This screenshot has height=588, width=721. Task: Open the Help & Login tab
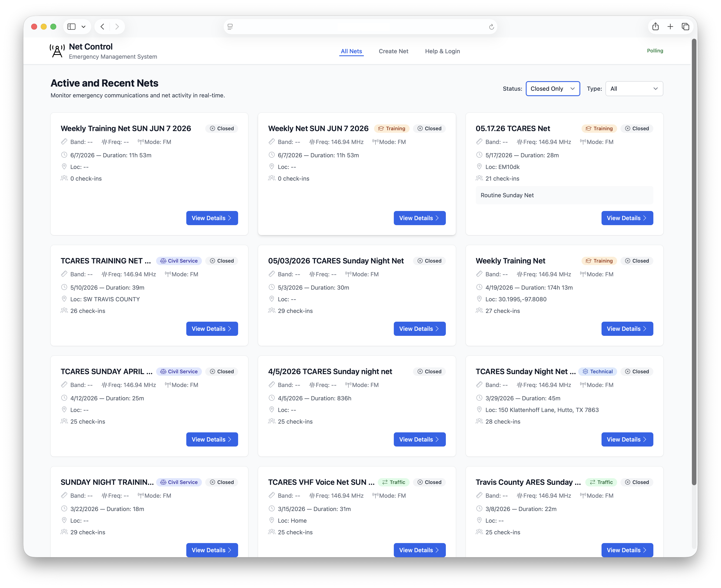pyautogui.click(x=442, y=51)
